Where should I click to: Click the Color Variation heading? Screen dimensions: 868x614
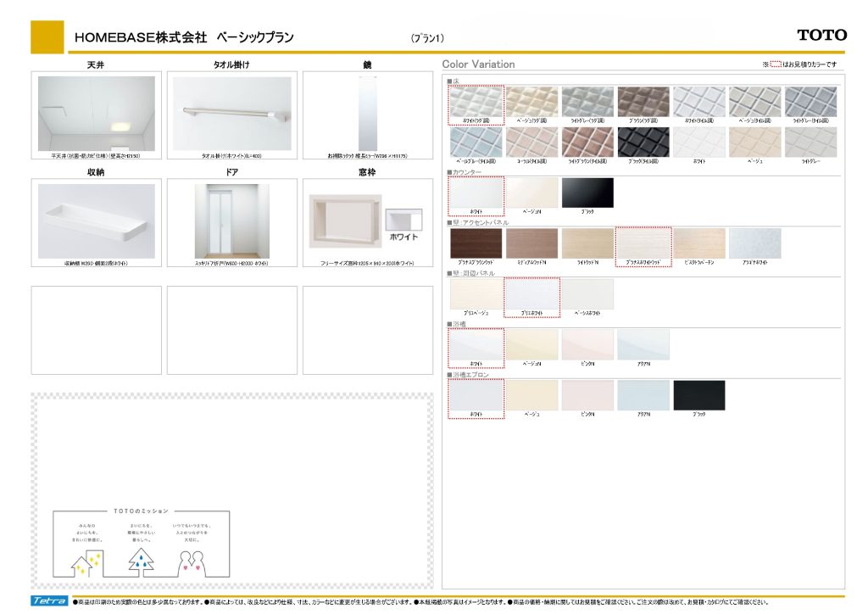pyautogui.click(x=478, y=64)
